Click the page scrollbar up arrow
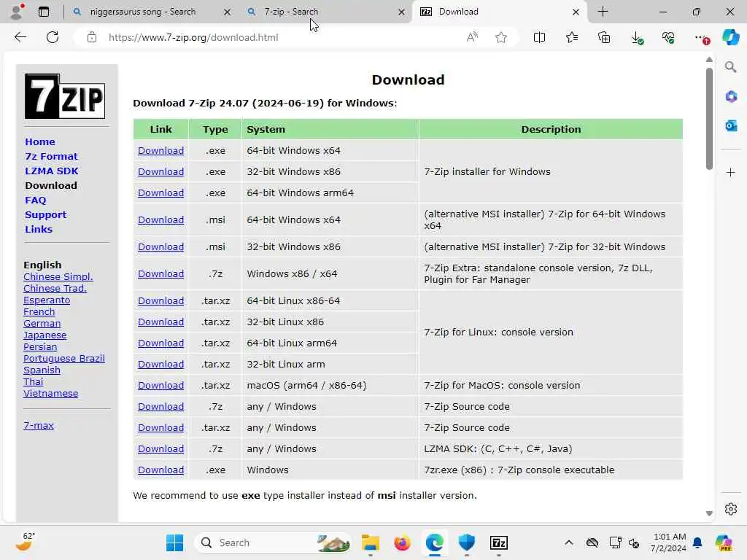747x560 pixels. (x=709, y=60)
